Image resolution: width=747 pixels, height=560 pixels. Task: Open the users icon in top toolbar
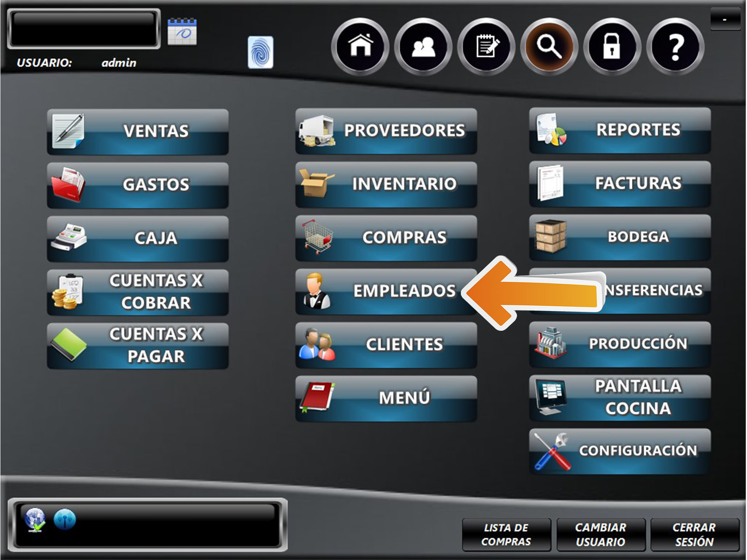point(423,46)
